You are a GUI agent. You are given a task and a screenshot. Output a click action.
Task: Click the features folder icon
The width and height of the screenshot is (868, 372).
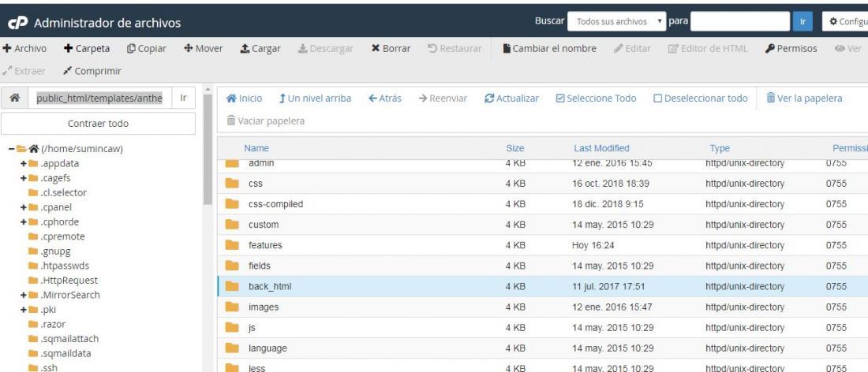coord(232,245)
